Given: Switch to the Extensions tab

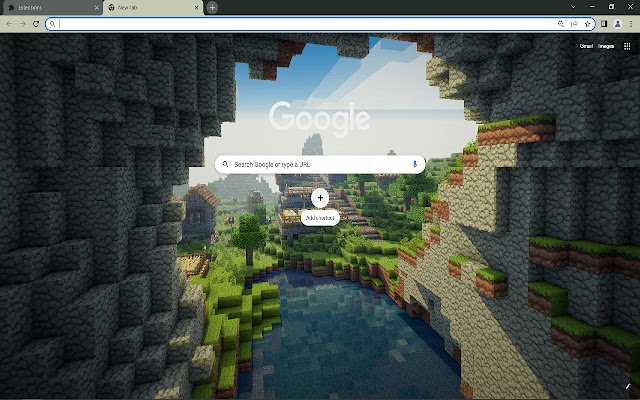Looking at the screenshot, I should (51, 7).
